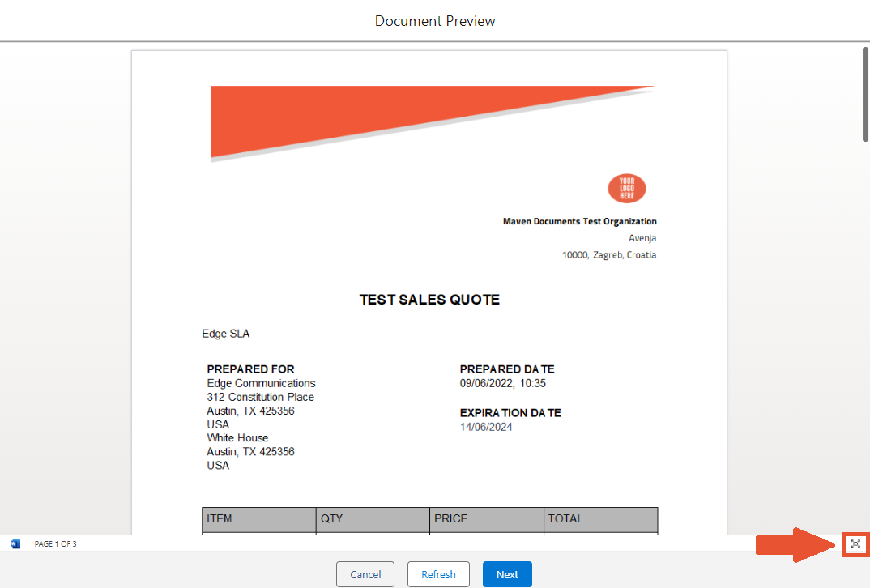This screenshot has width=870, height=588.
Task: Click the QTY table column header
Action: tap(373, 520)
